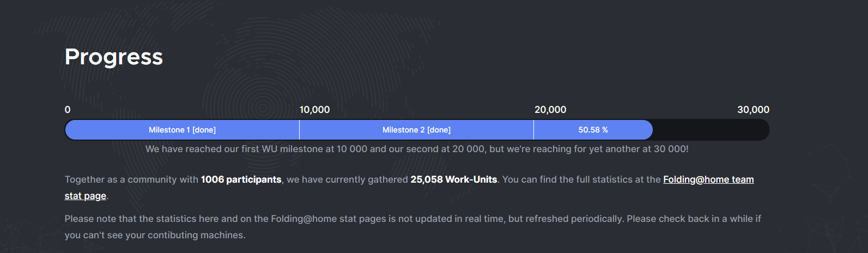Screen dimensions: 868x253
Task: Click the "You can find the full statistics" sentence
Action: (580, 179)
